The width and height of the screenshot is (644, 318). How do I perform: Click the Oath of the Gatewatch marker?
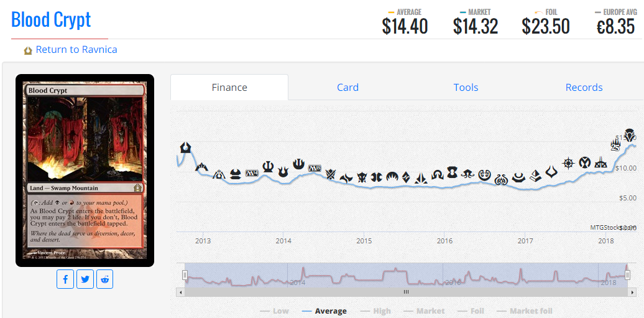tap(421, 178)
